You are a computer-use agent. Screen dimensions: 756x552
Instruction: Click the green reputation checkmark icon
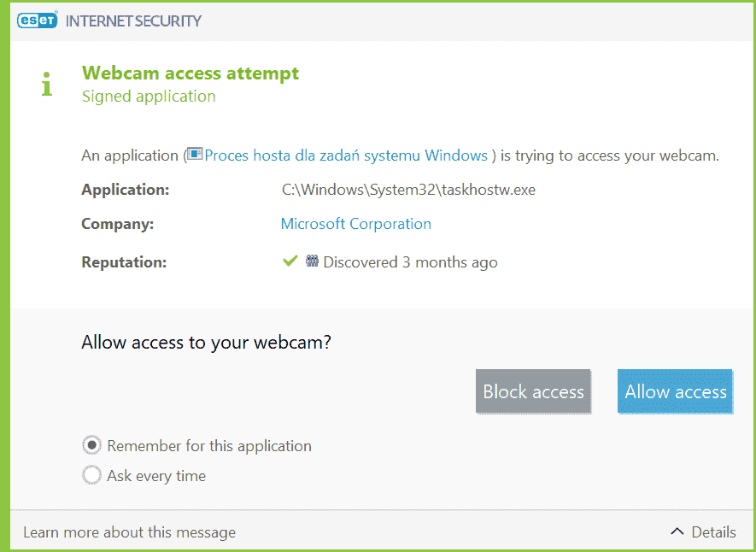(290, 261)
